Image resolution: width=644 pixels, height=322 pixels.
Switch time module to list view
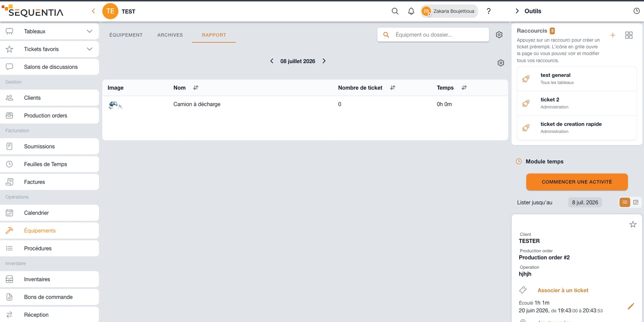625,202
